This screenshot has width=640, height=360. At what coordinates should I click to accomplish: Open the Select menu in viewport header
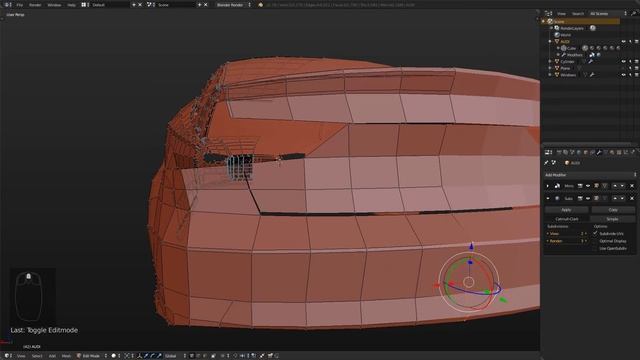pyautogui.click(x=37, y=356)
